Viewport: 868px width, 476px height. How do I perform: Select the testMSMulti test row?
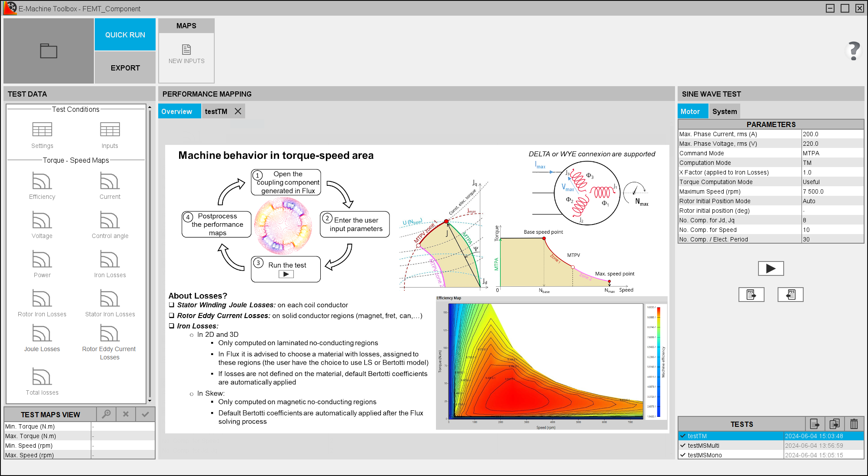pyautogui.click(x=703, y=446)
